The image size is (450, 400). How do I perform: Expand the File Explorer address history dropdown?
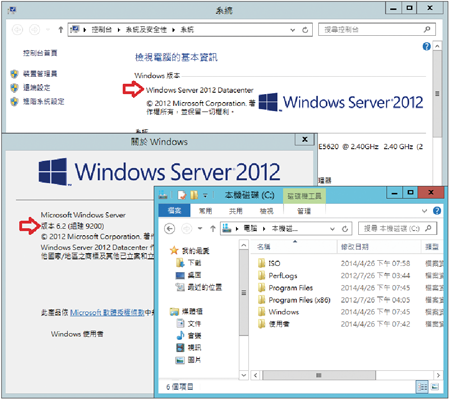coord(332,229)
